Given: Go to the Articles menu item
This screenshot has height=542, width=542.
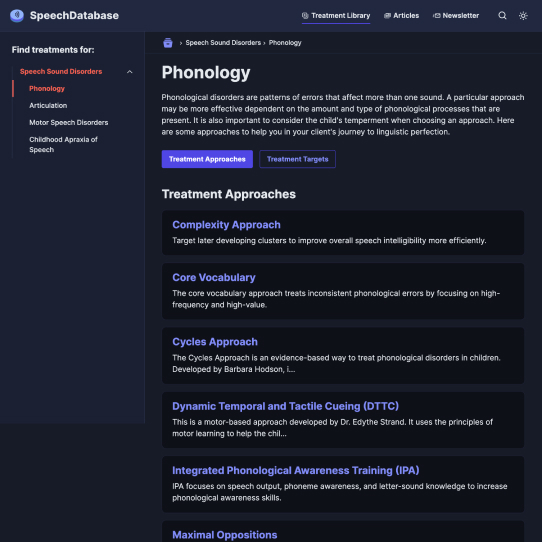Looking at the screenshot, I should pyautogui.click(x=401, y=16).
